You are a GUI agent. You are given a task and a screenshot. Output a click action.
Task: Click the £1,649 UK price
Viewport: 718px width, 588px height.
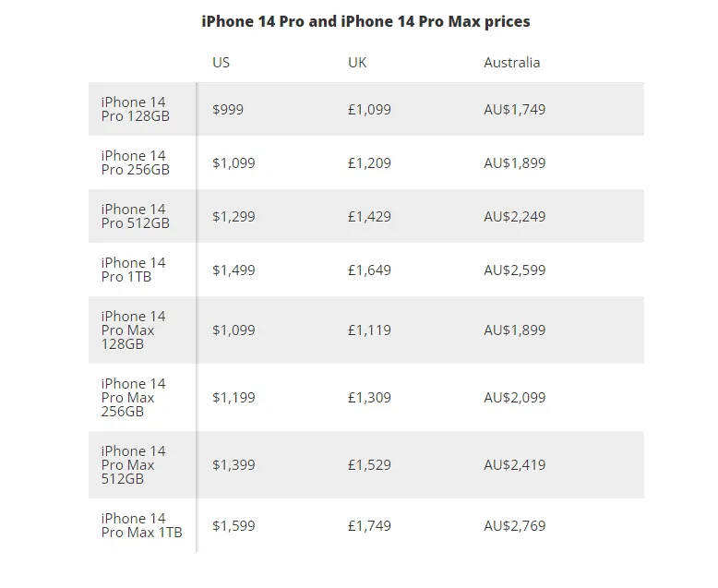pyautogui.click(x=369, y=270)
